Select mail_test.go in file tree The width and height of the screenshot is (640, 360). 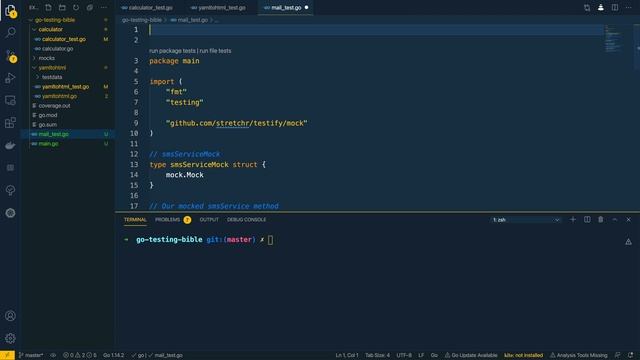(53, 134)
